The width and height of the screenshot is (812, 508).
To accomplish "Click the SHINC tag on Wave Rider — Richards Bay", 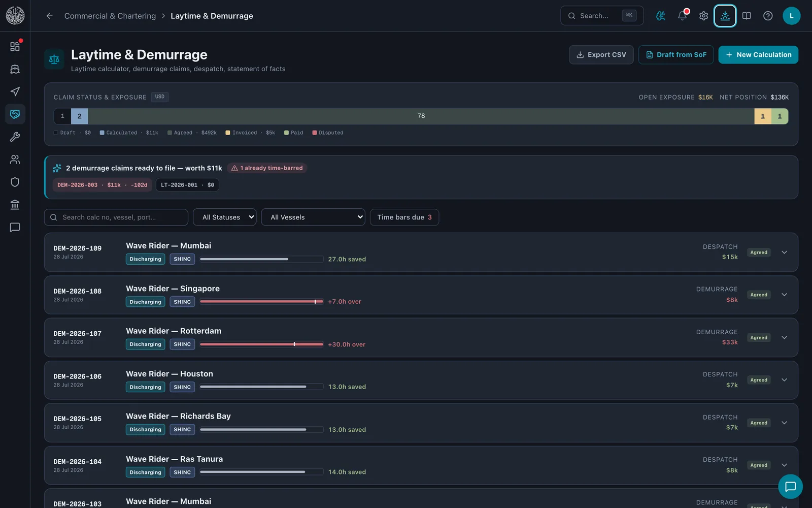I will click(182, 430).
